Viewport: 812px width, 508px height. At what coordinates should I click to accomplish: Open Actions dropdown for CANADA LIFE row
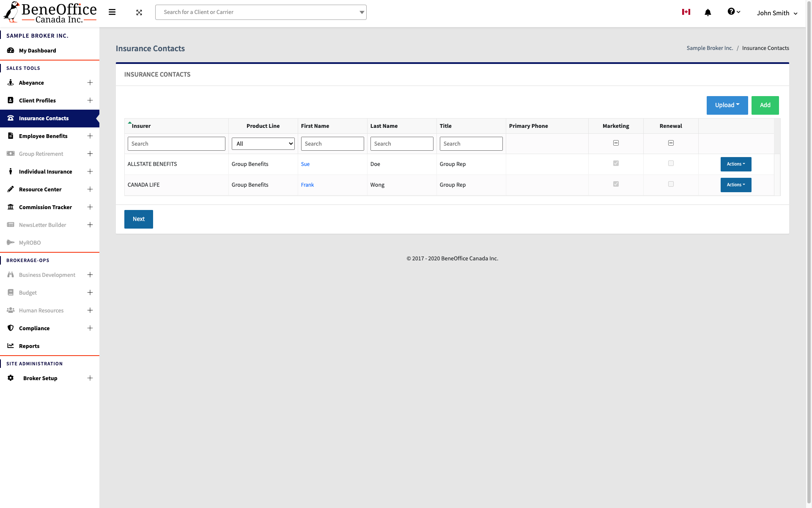(x=736, y=185)
